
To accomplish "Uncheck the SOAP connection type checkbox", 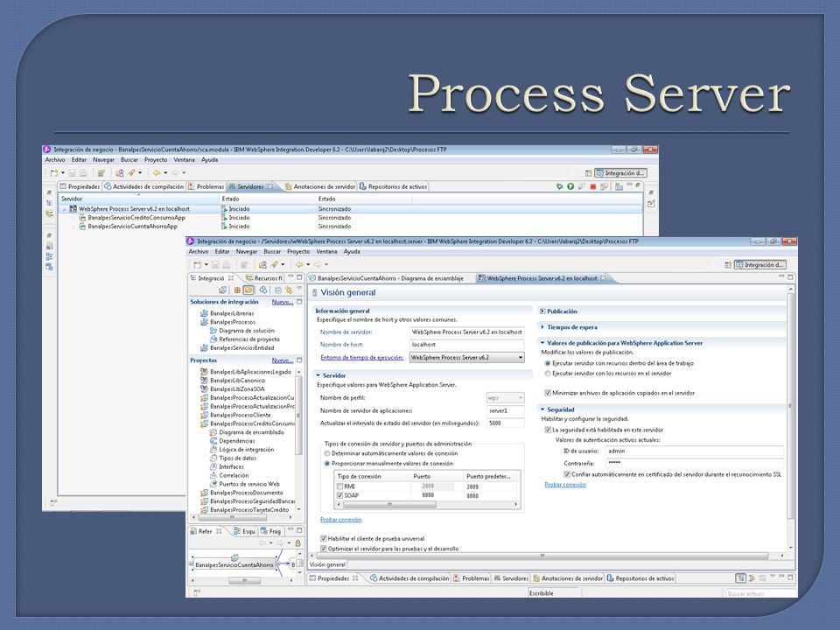I will [x=339, y=495].
